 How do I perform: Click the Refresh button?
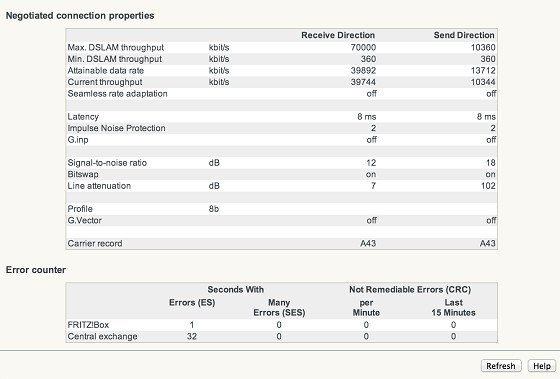501,365
